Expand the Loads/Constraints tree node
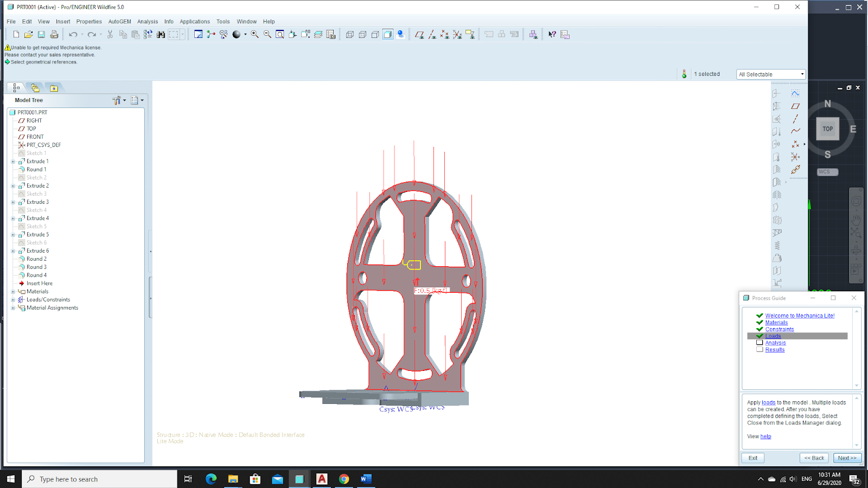Viewport: 868px width, 488px height. coord(13,300)
